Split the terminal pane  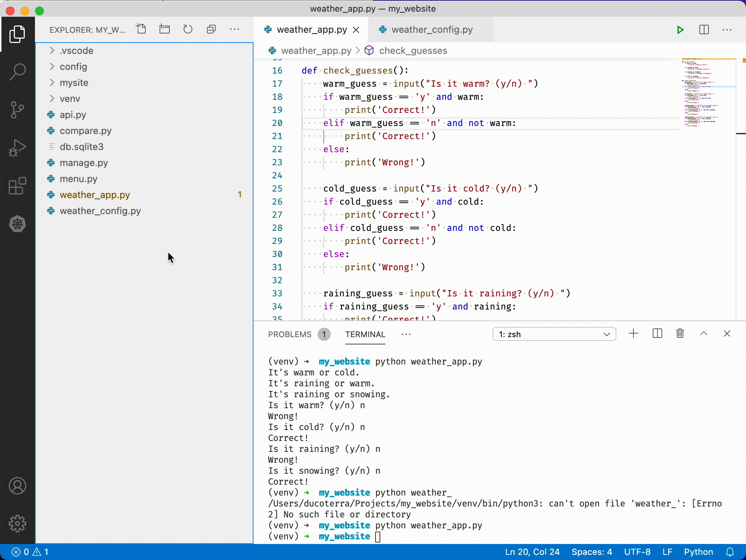click(x=657, y=334)
